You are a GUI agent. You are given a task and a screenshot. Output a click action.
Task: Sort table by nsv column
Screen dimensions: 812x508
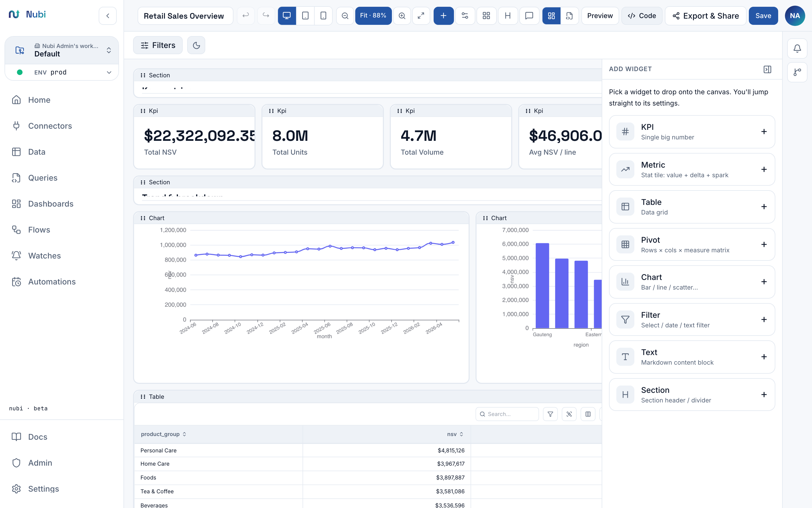click(x=455, y=434)
